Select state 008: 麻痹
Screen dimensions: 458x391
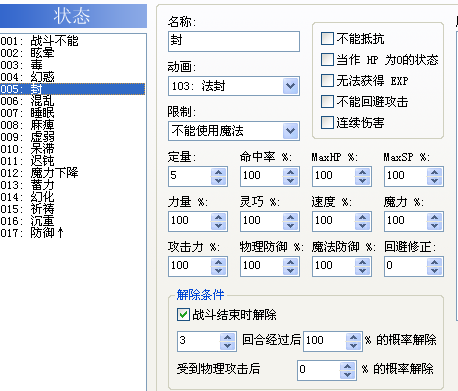[x=73, y=125]
